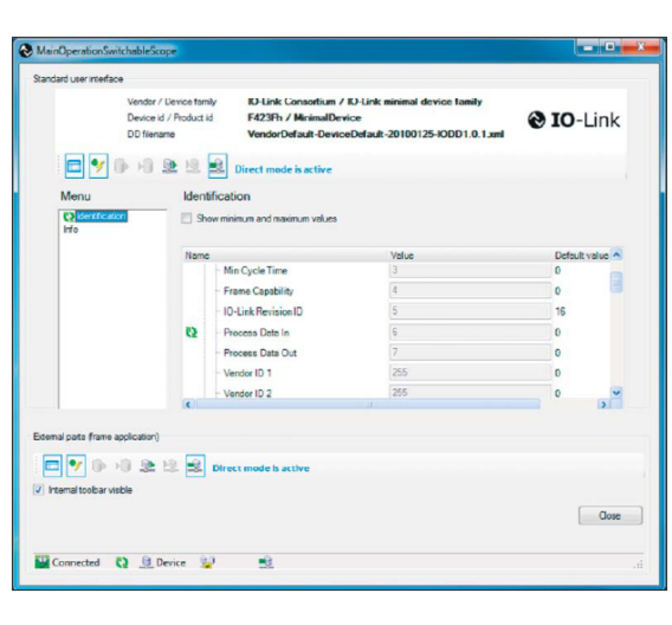The width and height of the screenshot is (672, 625).
Task: Click the device with green arrow icon in the top toolbar
Action: 169,166
